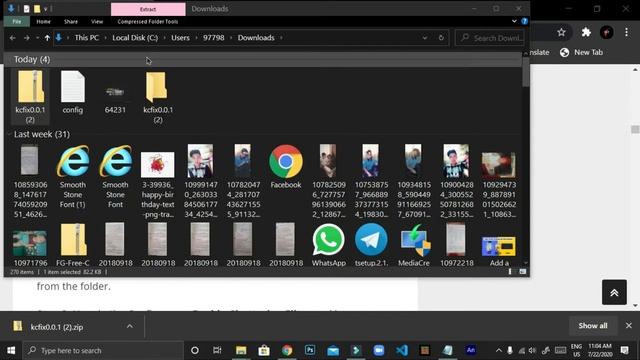Open Smooth Stone Font (1) file
Screen dimensions: 640x360
point(73,176)
